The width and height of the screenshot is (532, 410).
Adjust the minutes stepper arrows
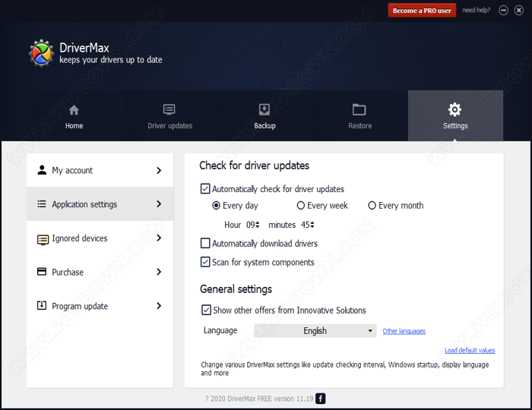312,225
